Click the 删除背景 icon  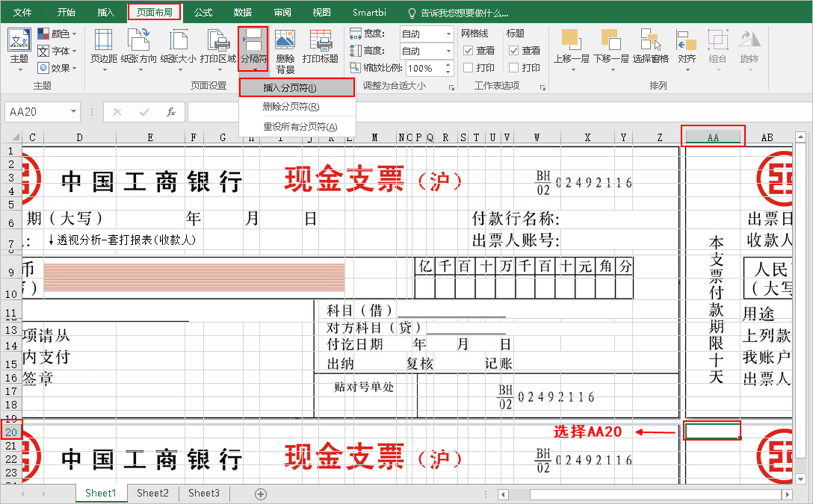pos(285,40)
